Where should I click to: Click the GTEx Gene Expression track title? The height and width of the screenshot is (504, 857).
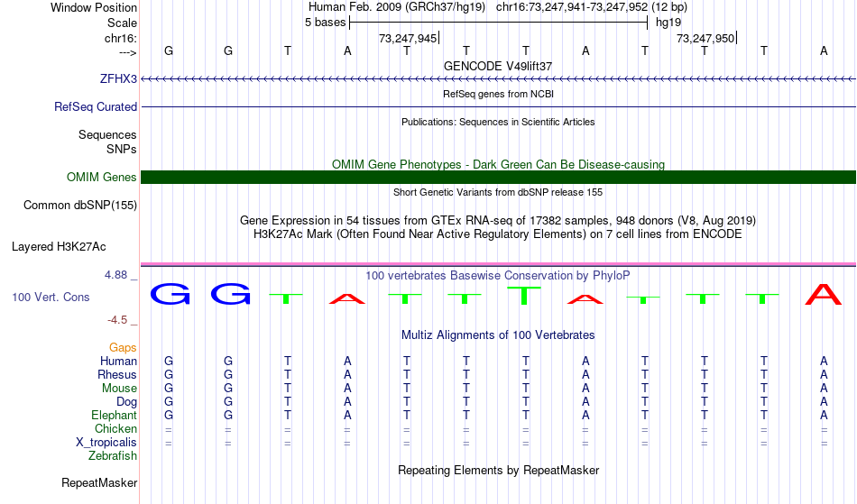point(498,221)
